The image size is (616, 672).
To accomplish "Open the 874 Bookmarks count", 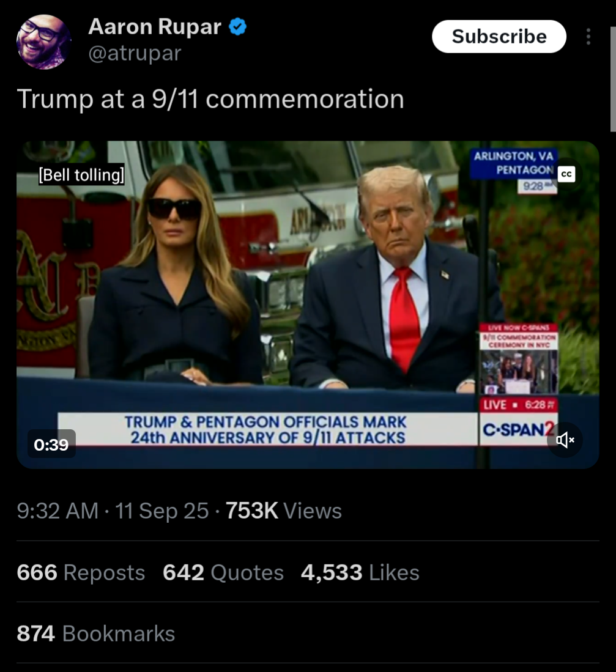I will tap(95, 633).
